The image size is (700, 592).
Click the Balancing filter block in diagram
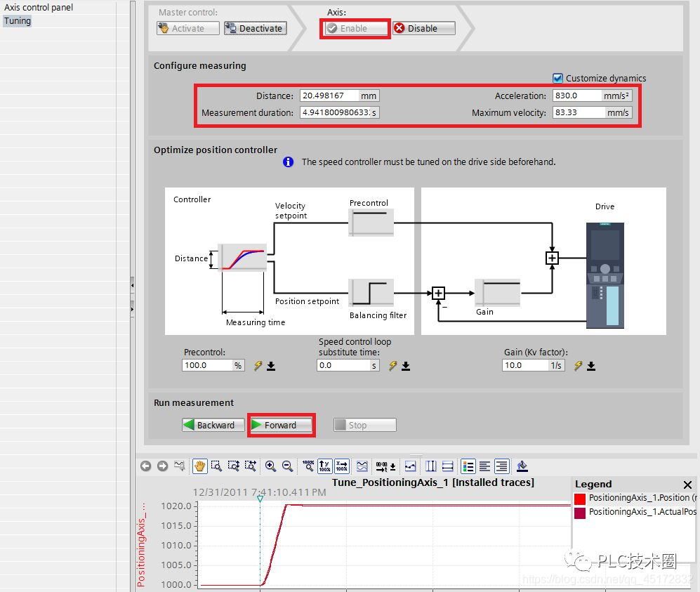click(371, 293)
